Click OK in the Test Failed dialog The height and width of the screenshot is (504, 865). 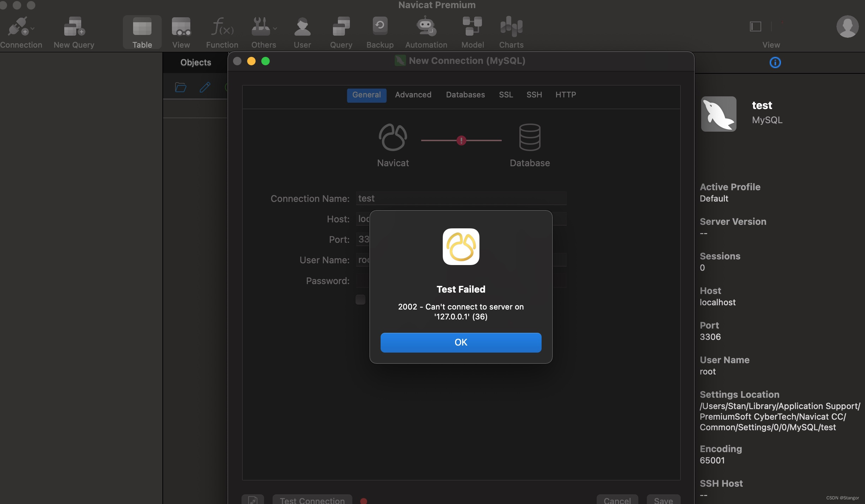tap(461, 342)
